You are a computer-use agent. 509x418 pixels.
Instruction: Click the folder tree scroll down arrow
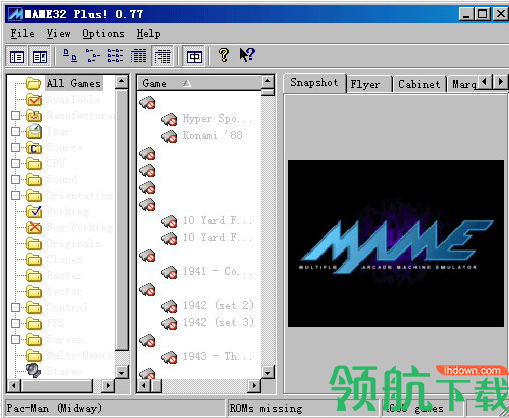pos(122,372)
